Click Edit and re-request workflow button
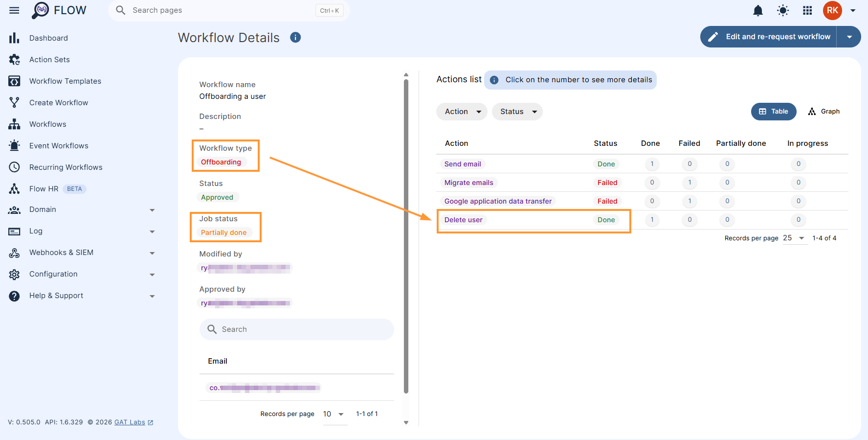This screenshot has width=868, height=440. click(769, 37)
